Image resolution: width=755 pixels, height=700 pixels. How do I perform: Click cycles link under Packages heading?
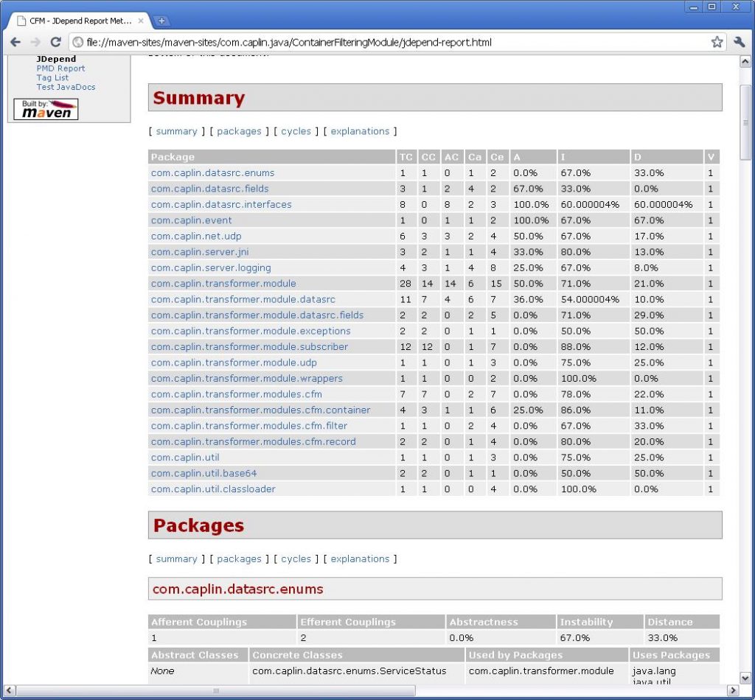coord(296,559)
